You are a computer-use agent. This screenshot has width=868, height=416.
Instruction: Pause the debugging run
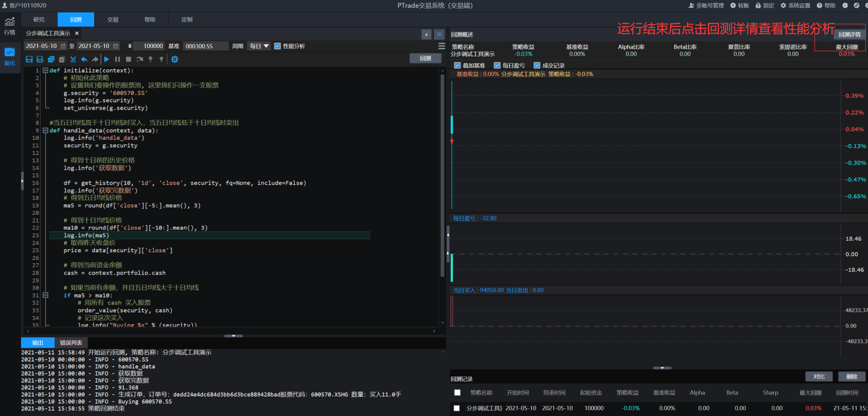[118, 59]
